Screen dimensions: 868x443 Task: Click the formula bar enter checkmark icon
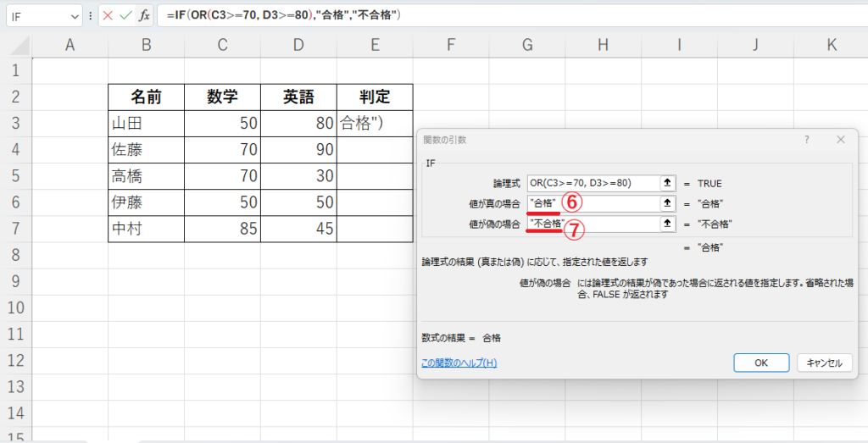[125, 15]
